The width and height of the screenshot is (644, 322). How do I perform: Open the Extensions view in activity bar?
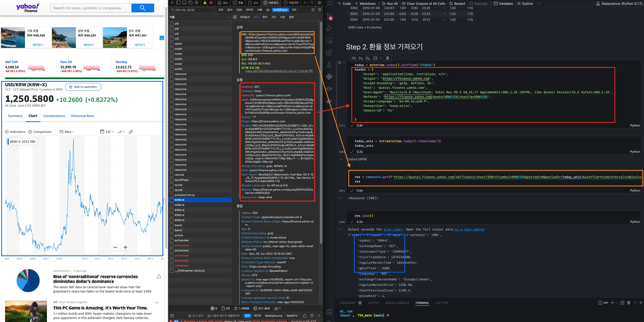329,52
